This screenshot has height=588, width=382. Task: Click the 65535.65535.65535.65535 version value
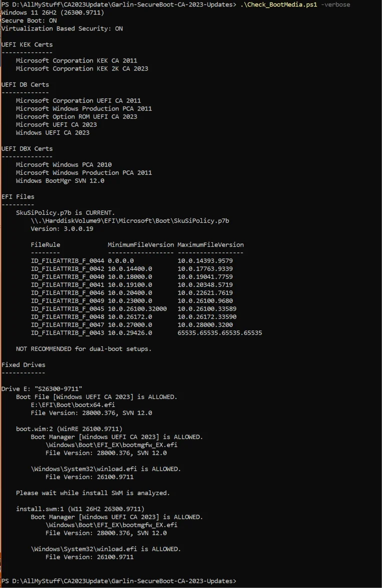point(220,333)
